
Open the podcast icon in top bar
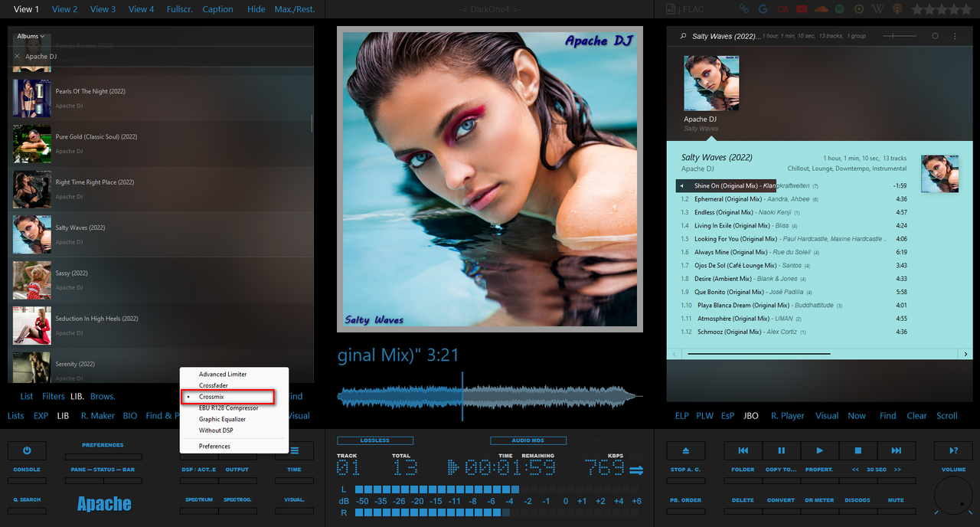(897, 9)
